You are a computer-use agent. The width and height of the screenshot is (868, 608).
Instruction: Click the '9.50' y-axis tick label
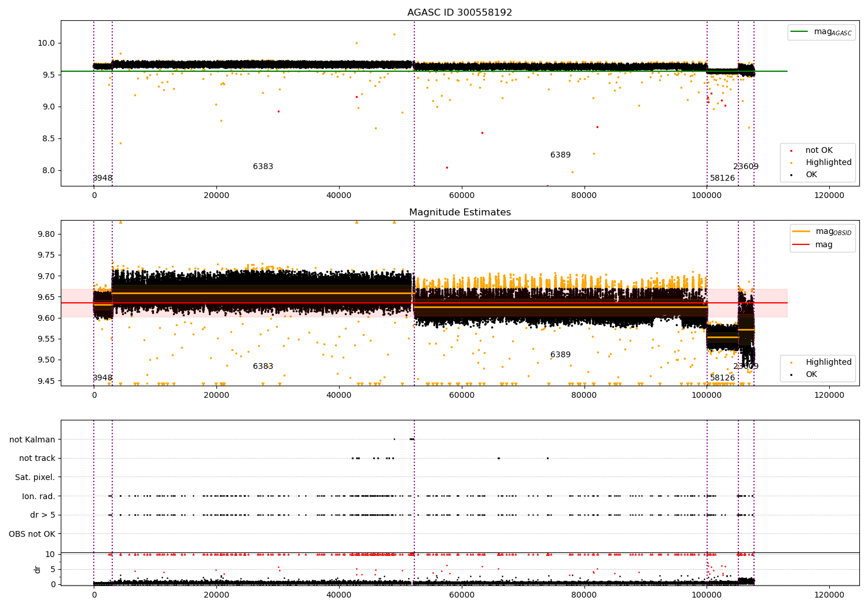pyautogui.click(x=46, y=360)
